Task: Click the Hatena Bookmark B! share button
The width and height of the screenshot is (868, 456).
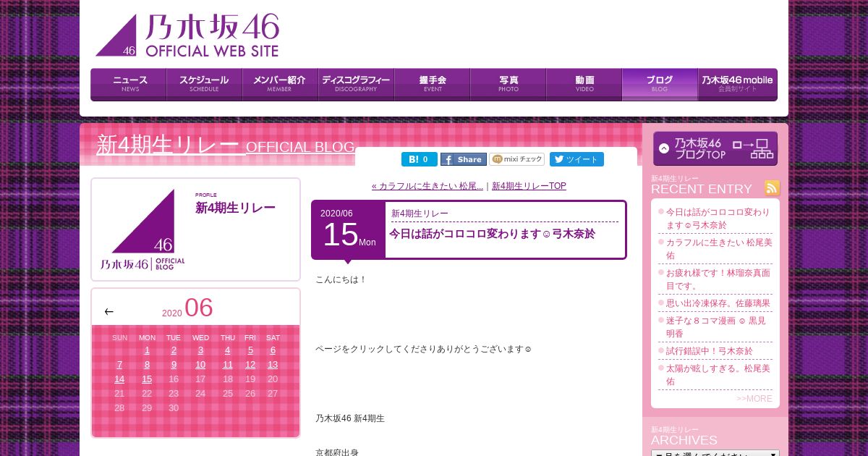Action: 420,159
